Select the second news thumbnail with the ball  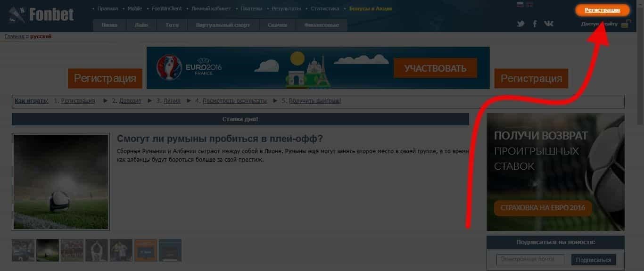click(x=48, y=250)
